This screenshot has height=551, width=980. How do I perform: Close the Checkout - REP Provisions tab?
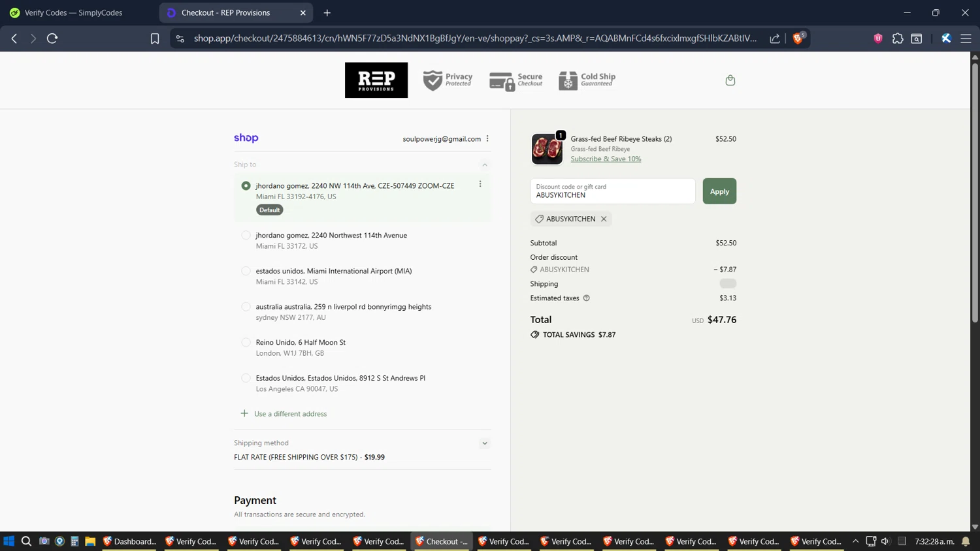[303, 12]
